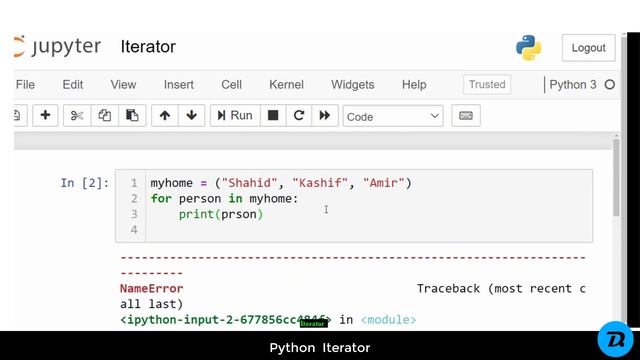
Task: Open the Edit menu
Action: (x=73, y=84)
